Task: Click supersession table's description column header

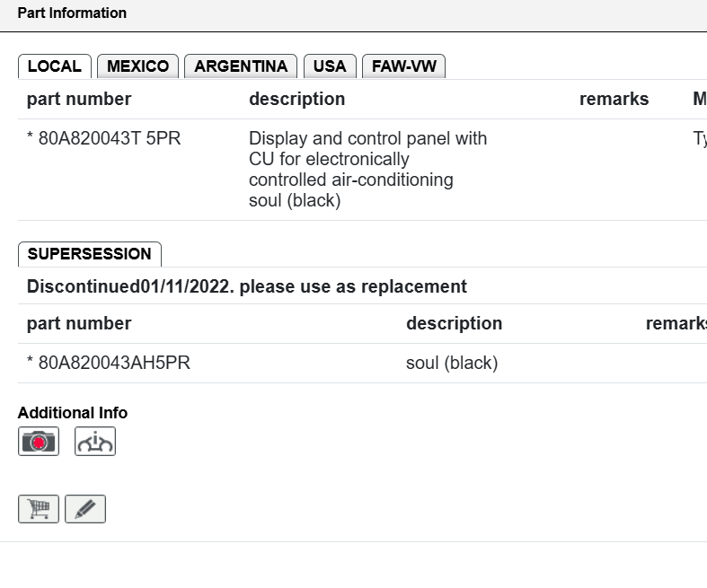Action: (454, 324)
